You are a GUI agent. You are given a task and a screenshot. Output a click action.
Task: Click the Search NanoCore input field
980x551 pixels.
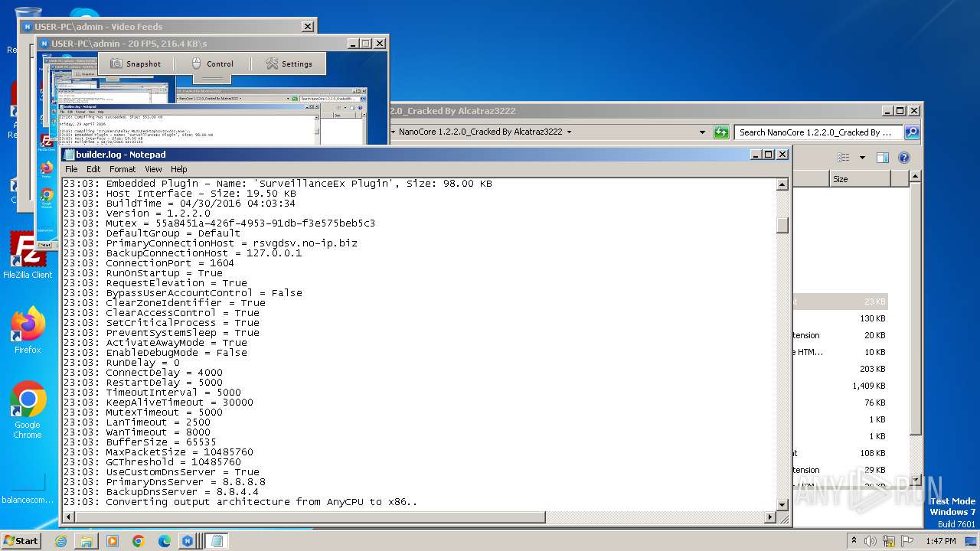[x=818, y=132]
